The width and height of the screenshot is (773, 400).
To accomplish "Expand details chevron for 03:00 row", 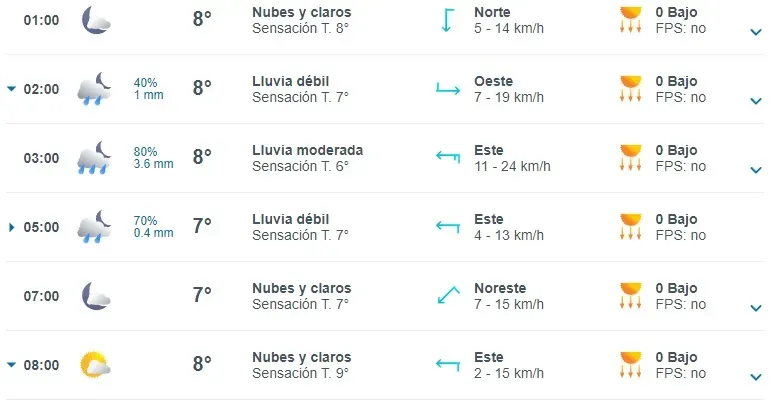I will (756, 170).
